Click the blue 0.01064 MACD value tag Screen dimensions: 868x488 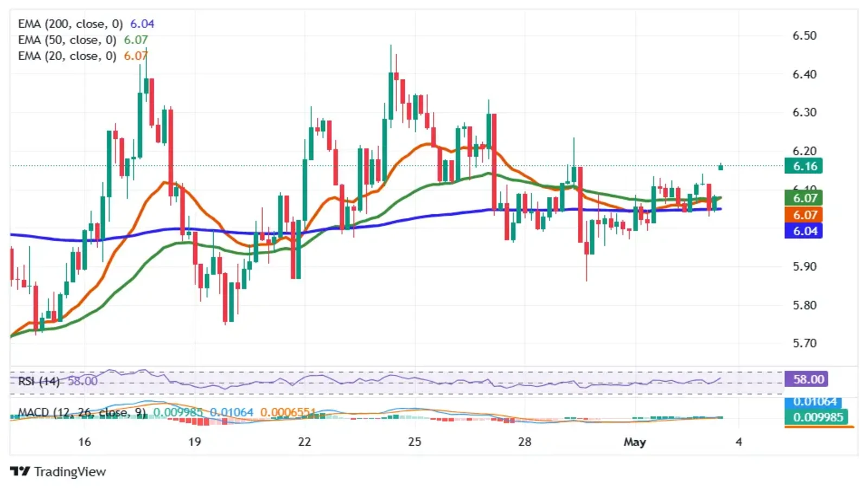pyautogui.click(x=813, y=402)
